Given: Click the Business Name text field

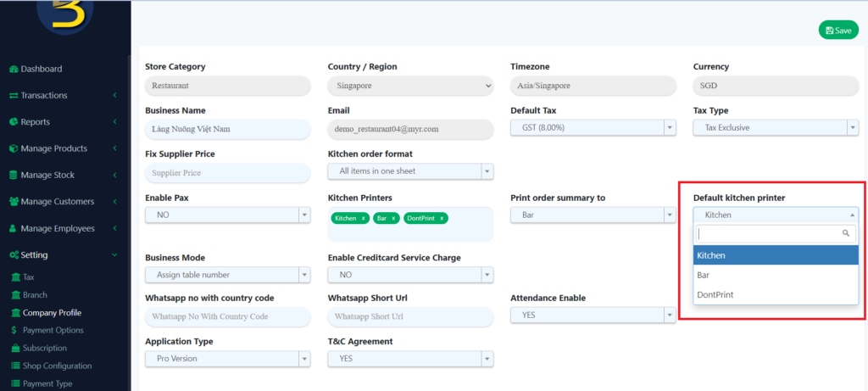Looking at the screenshot, I should (x=227, y=129).
